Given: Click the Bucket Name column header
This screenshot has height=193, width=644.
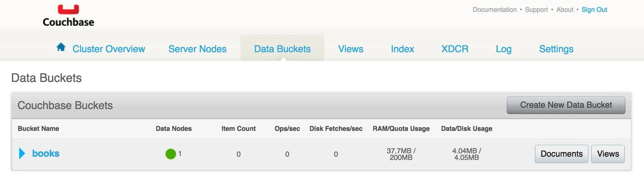Looking at the screenshot, I should (x=38, y=129).
